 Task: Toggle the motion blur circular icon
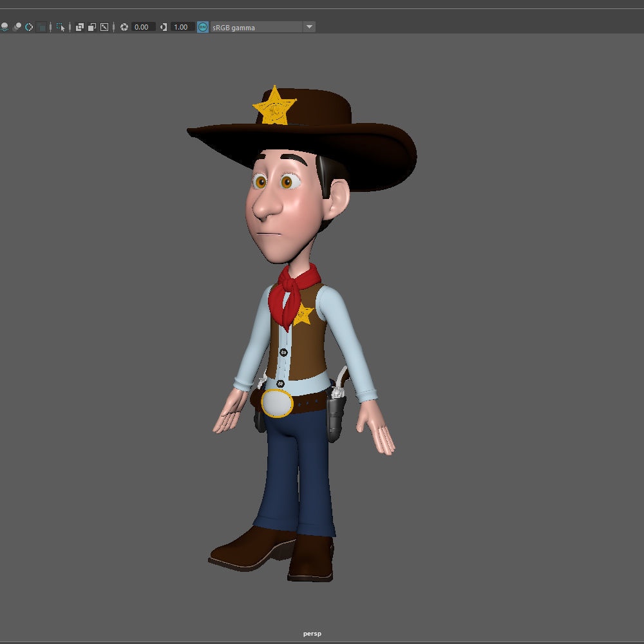[x=29, y=27]
